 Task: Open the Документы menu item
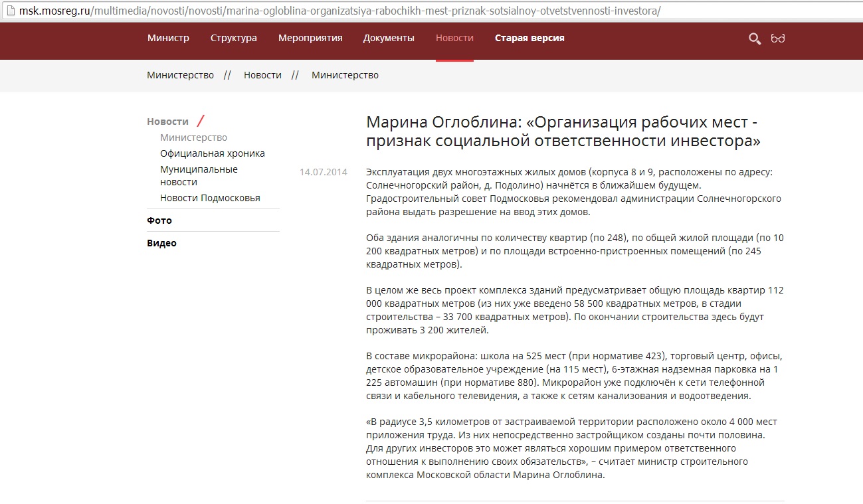[389, 38]
